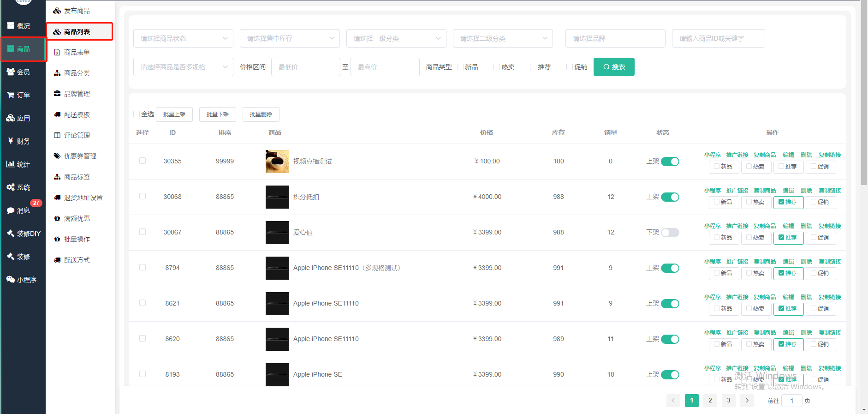
Task: Click the 优惠券管理 tags icon
Action: pyautogui.click(x=57, y=156)
